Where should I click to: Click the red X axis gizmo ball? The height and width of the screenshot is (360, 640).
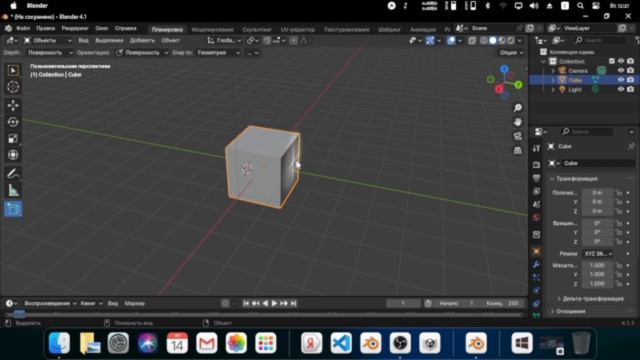[499, 89]
